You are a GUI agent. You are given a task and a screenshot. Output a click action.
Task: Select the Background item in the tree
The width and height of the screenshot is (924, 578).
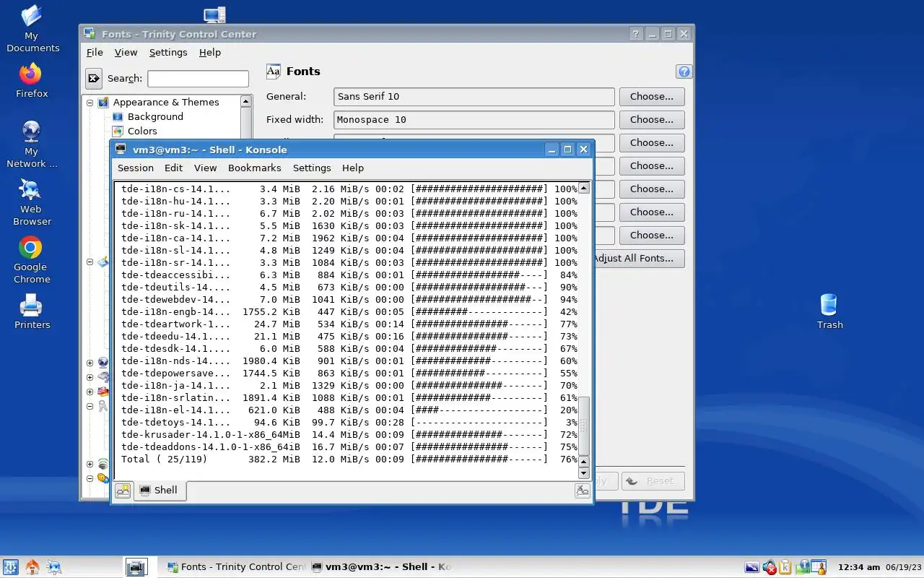coord(155,116)
